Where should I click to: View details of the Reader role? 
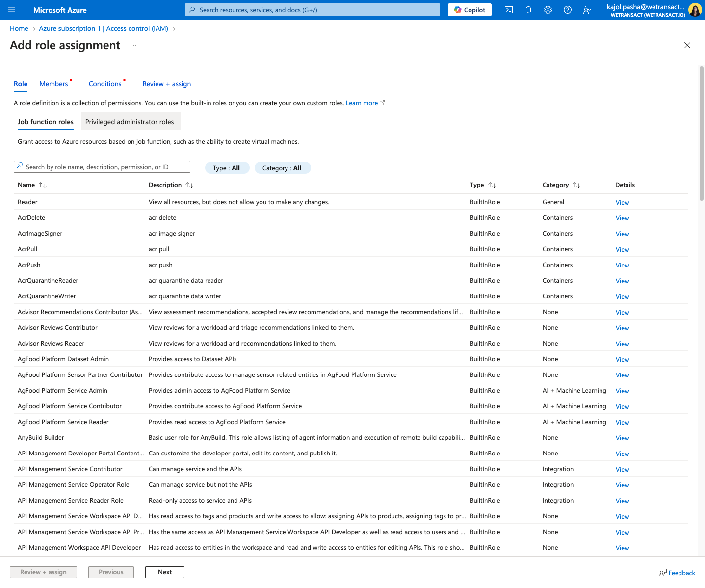pos(622,202)
